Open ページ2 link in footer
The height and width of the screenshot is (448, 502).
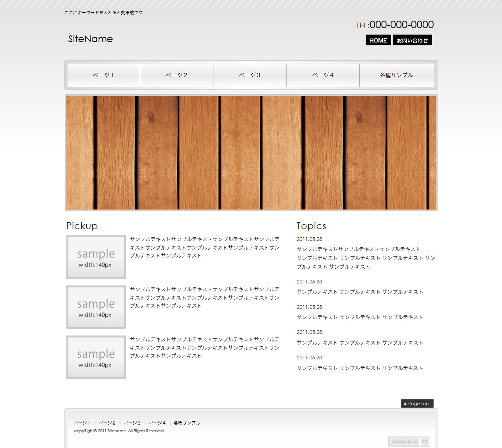click(107, 423)
